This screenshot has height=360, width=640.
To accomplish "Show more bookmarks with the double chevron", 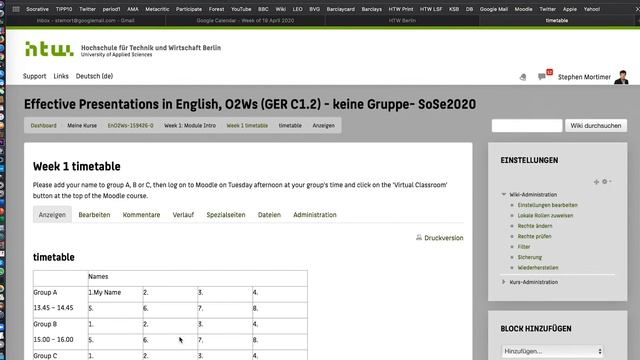I will 637,9.
